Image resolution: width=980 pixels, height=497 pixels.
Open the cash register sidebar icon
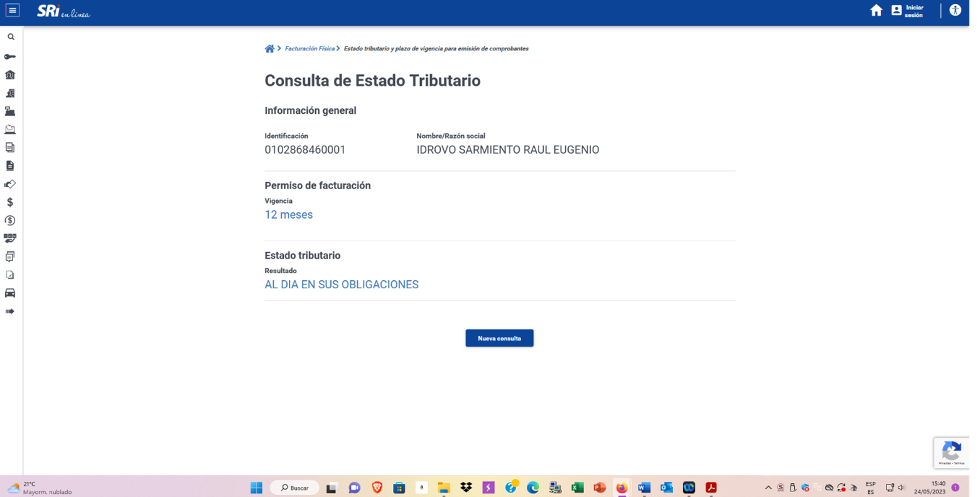coord(10,111)
